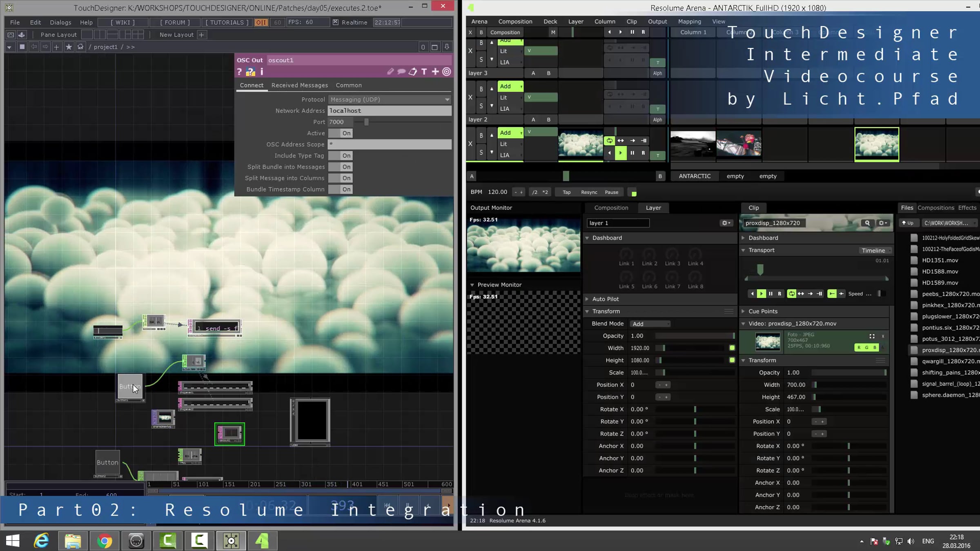Click the Tap tempo button
980x551 pixels.
pos(567,192)
